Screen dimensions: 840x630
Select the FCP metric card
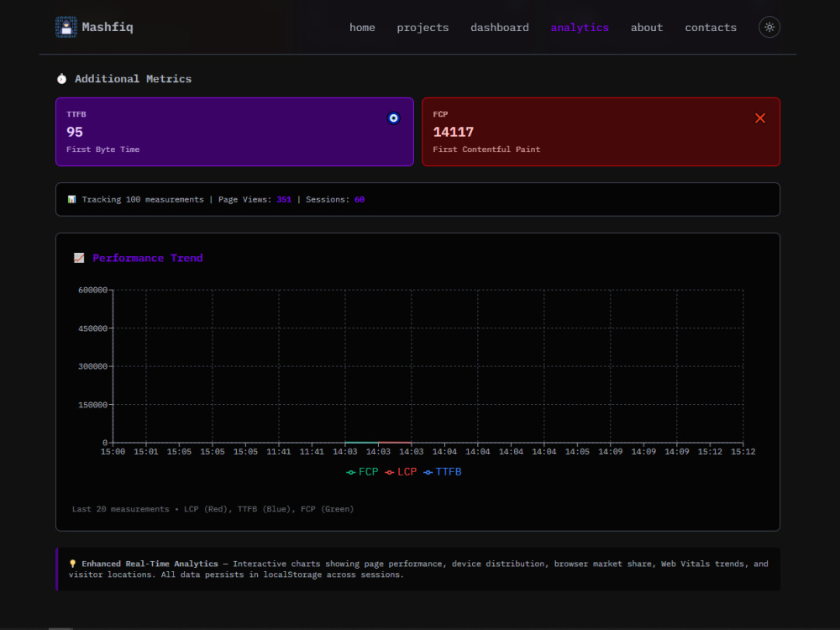pos(601,132)
